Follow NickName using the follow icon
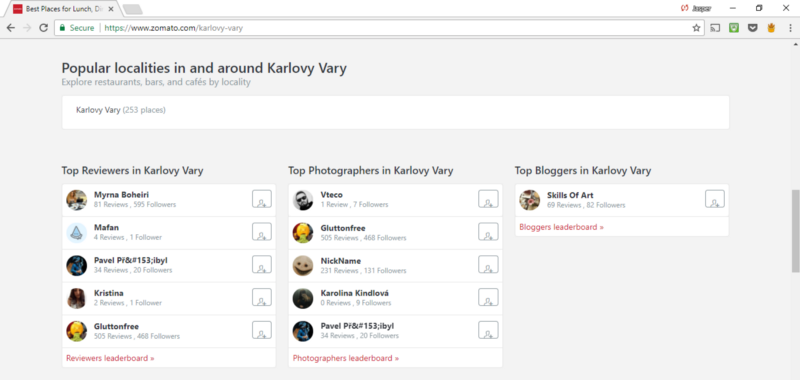Image resolution: width=800 pixels, height=380 pixels. pyautogui.click(x=488, y=264)
